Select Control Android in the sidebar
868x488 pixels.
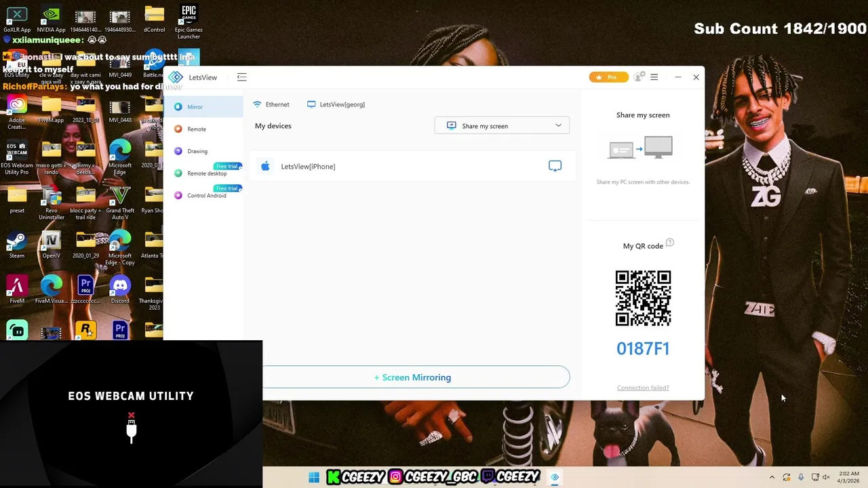(x=203, y=195)
